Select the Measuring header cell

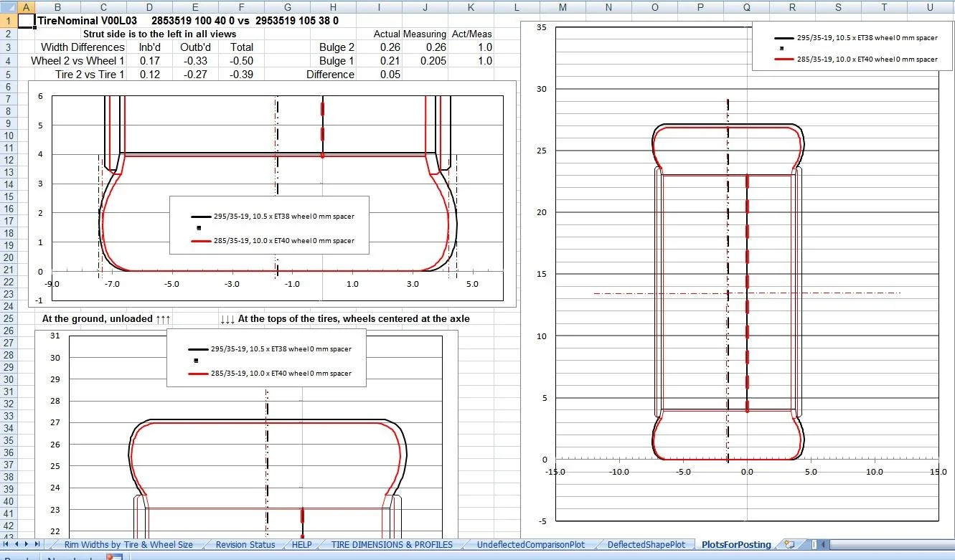point(425,34)
